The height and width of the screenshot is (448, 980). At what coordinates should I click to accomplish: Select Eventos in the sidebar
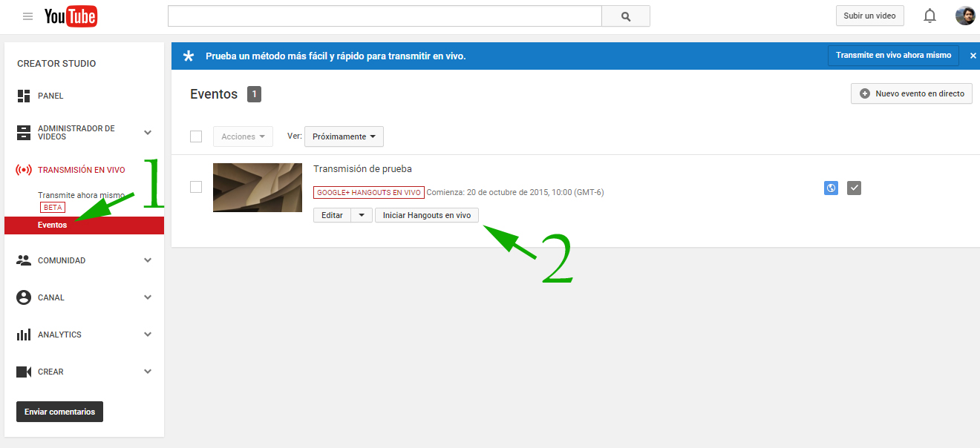click(53, 225)
